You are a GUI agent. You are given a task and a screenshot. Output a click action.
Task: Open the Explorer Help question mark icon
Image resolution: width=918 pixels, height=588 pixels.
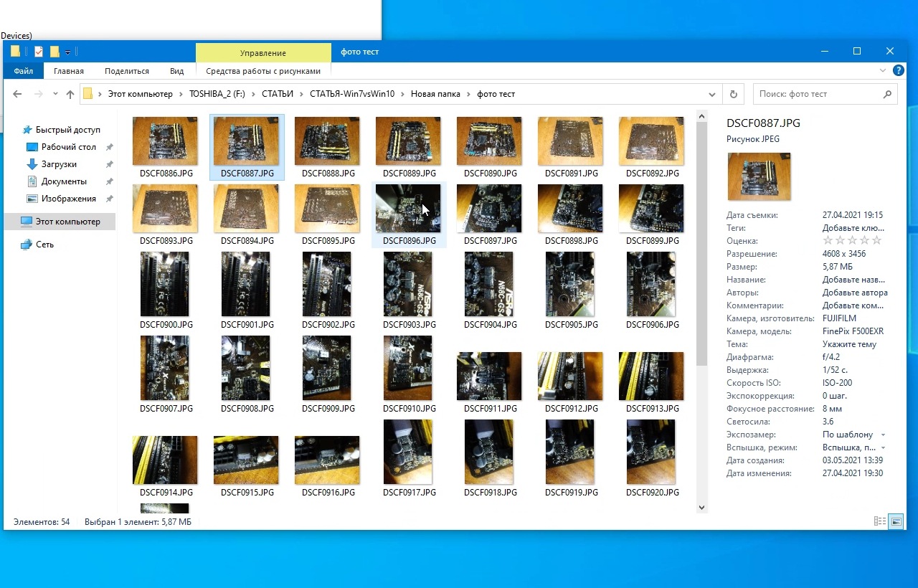point(898,71)
